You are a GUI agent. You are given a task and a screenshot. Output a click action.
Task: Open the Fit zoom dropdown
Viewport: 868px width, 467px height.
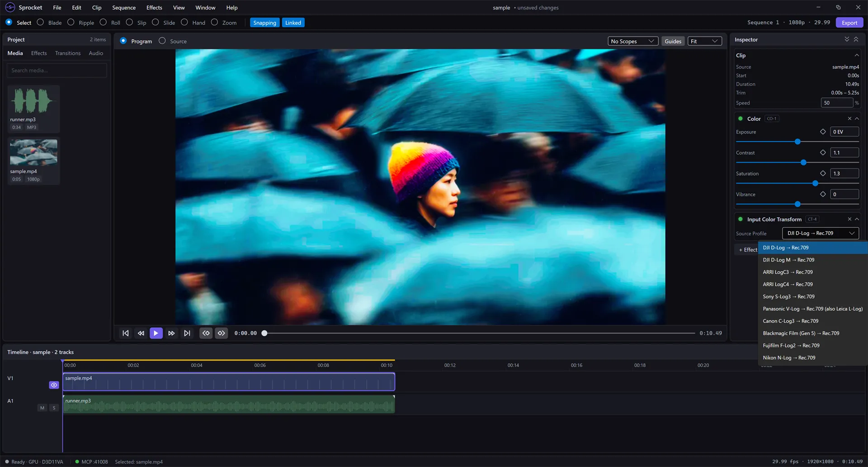[704, 41]
